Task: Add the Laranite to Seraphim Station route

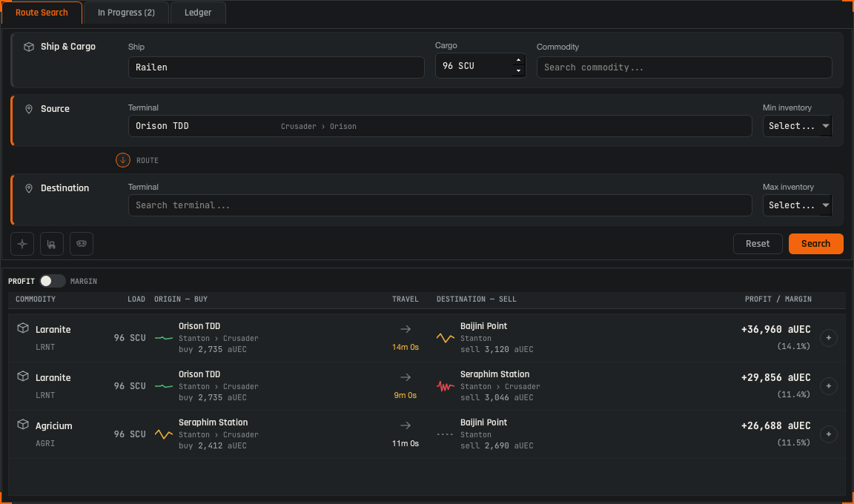Action: (828, 386)
